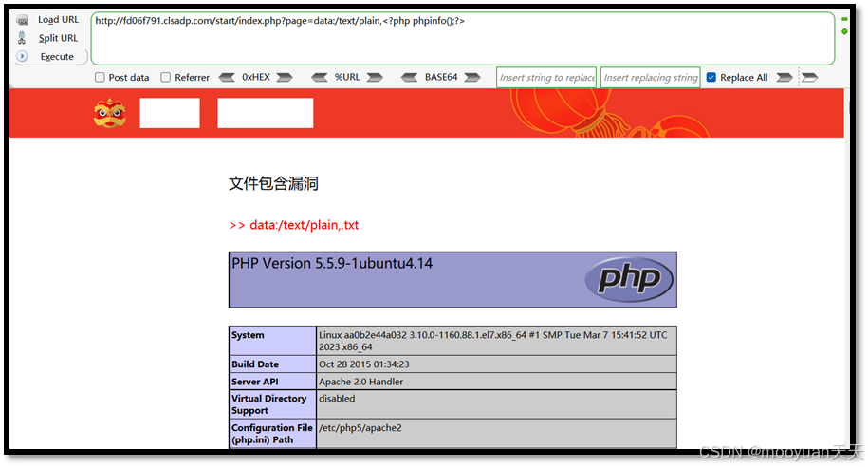Viewport: 868px width, 467px height.
Task: Click the wider white box in the banner
Action: tap(266, 113)
